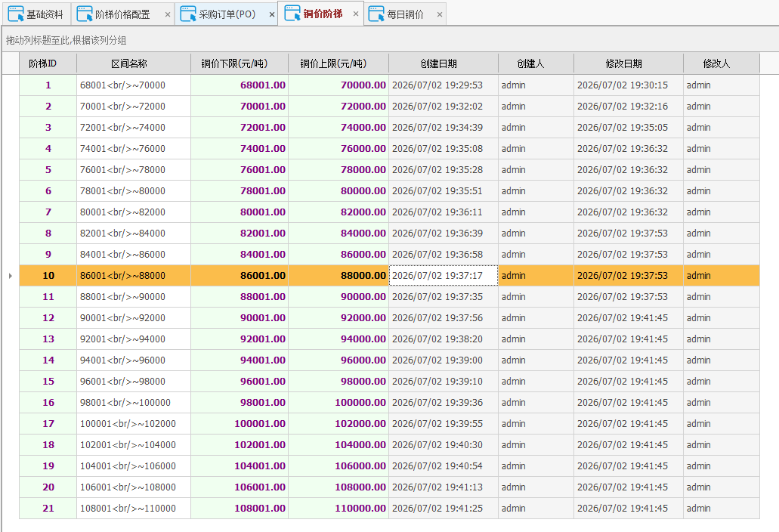Image resolution: width=779 pixels, height=532 pixels.
Task: Select creation date 2026/07/02 19:35:08
Action: (444, 149)
